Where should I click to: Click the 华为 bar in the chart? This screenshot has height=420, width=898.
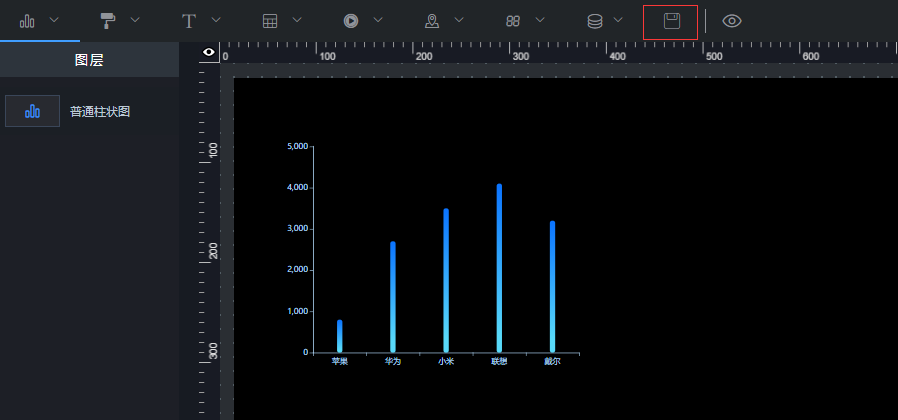(x=393, y=297)
